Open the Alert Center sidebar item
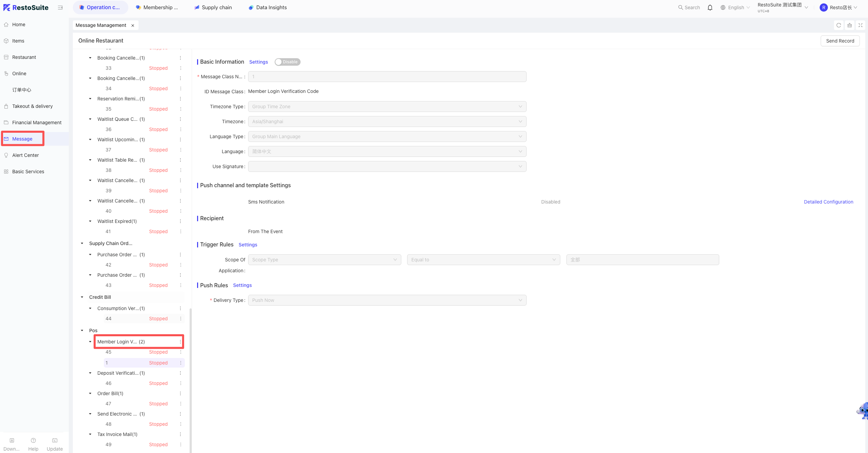Viewport: 868px width, 453px height. coord(26,155)
